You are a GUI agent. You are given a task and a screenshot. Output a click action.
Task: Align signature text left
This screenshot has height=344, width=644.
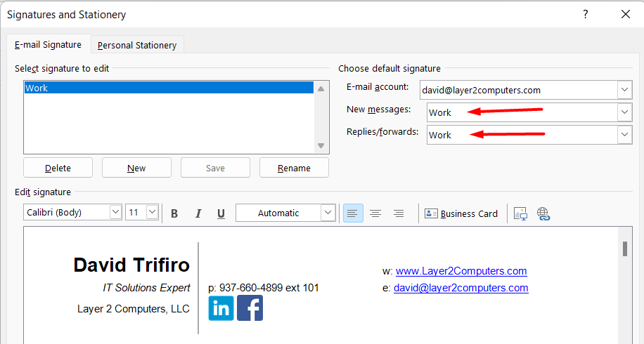353,213
